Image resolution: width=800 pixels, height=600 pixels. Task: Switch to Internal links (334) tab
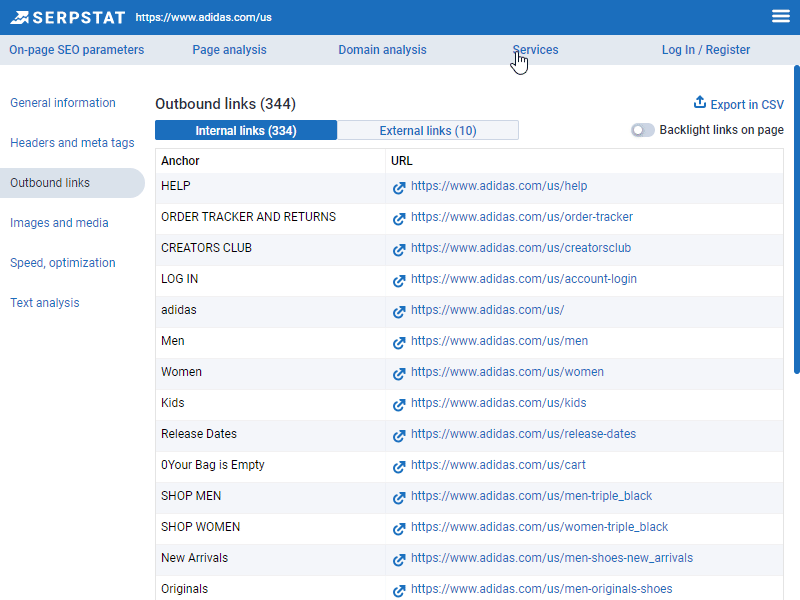(246, 131)
